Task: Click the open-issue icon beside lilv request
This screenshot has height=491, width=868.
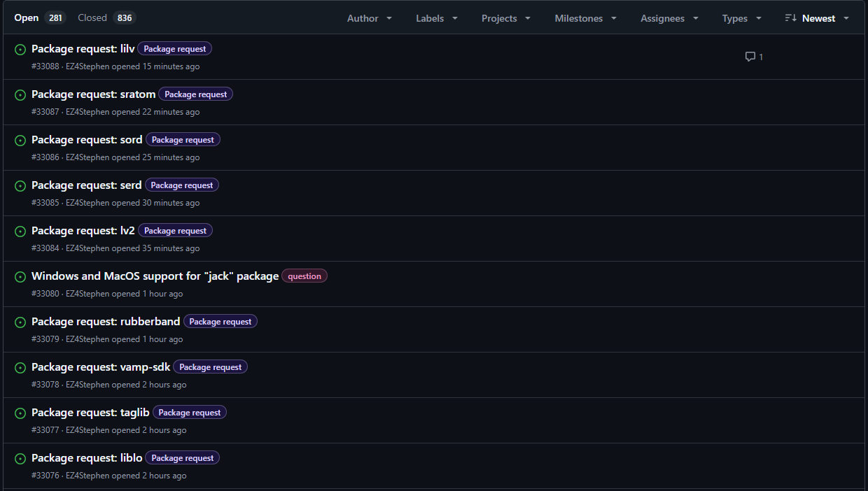Action: 20,50
